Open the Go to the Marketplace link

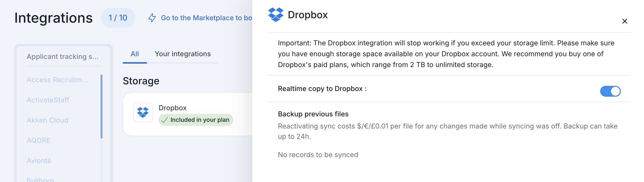(x=206, y=18)
